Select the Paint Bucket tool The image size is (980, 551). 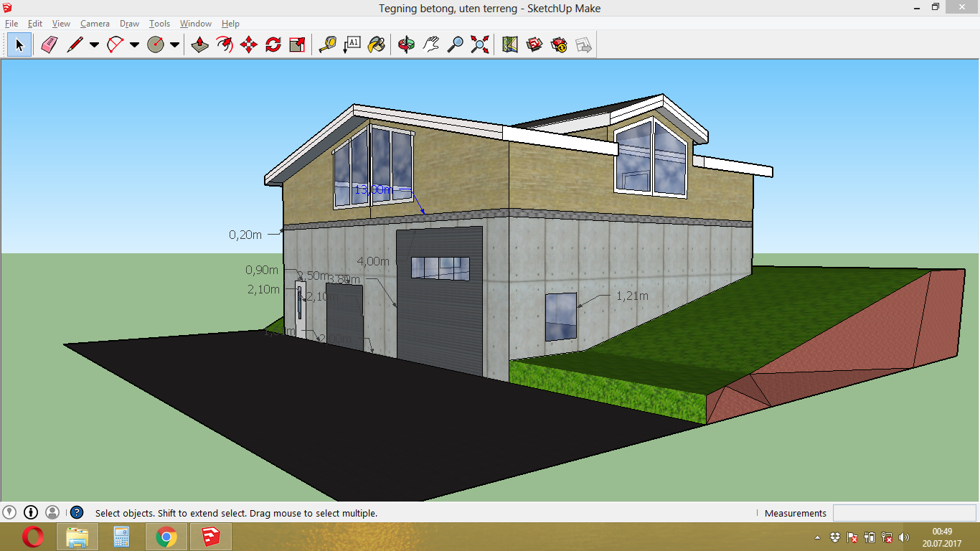pyautogui.click(x=376, y=45)
